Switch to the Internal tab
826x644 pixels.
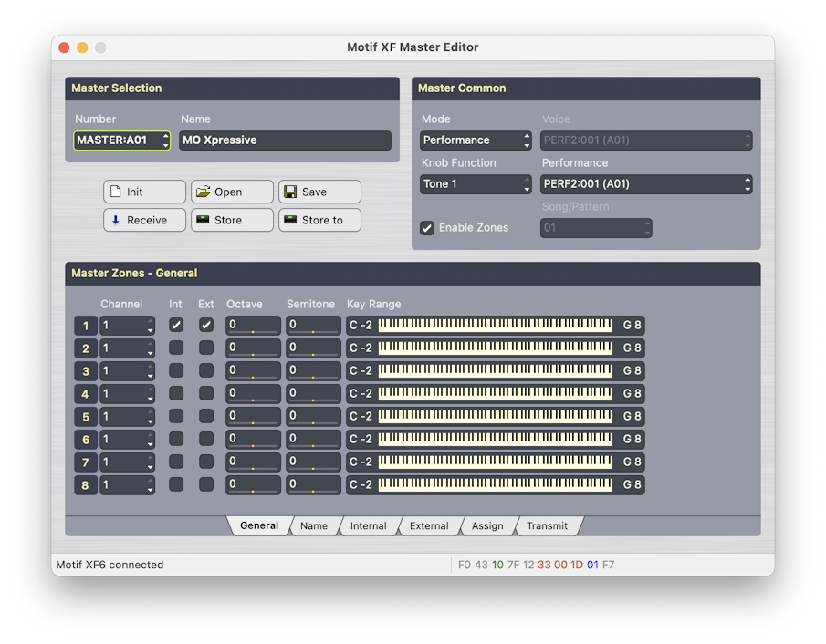pos(368,526)
